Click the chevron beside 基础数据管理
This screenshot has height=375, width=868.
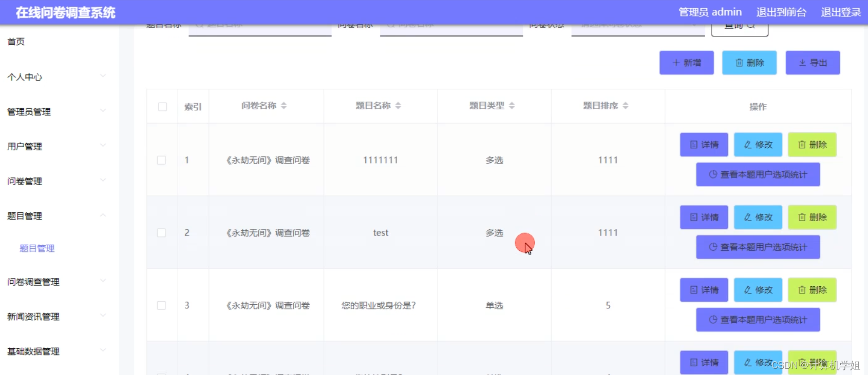pyautogui.click(x=103, y=350)
